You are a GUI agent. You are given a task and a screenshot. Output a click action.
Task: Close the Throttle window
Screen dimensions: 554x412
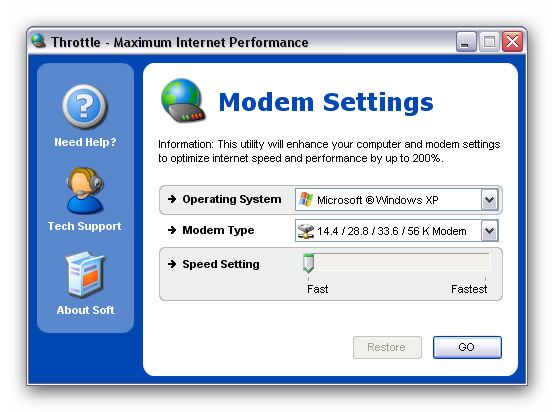tap(512, 42)
